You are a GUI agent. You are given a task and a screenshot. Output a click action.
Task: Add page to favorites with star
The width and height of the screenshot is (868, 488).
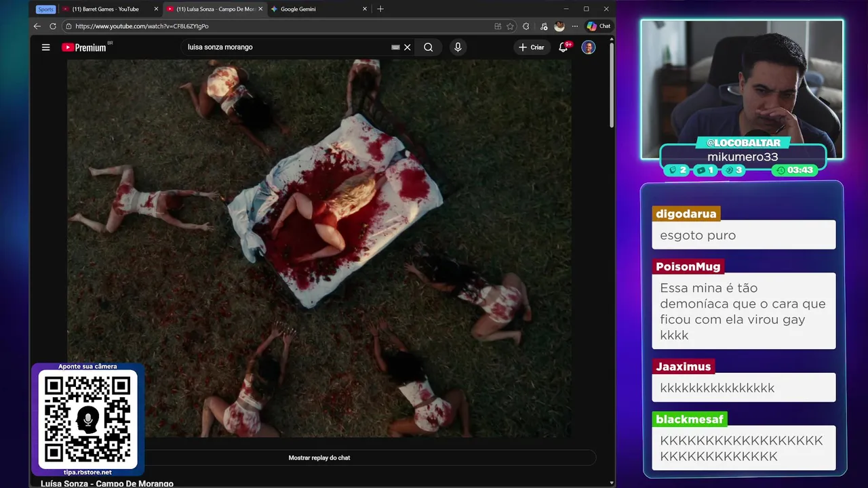(x=510, y=26)
